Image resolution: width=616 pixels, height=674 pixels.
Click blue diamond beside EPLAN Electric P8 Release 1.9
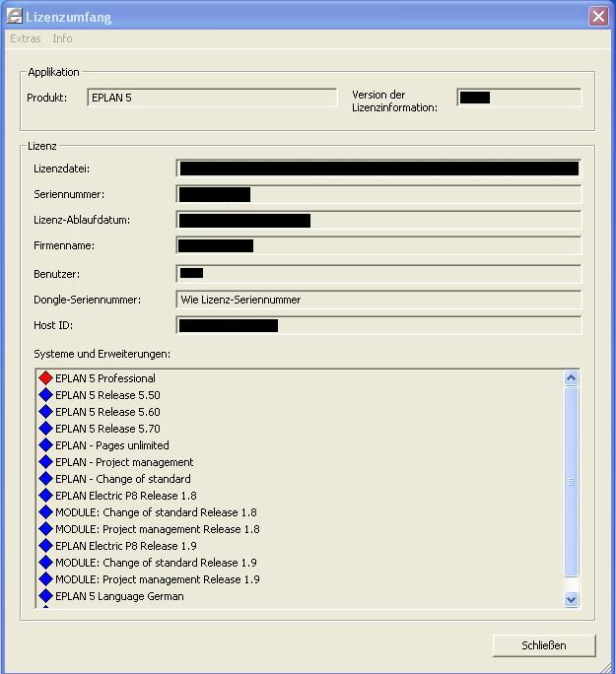[x=45, y=546]
